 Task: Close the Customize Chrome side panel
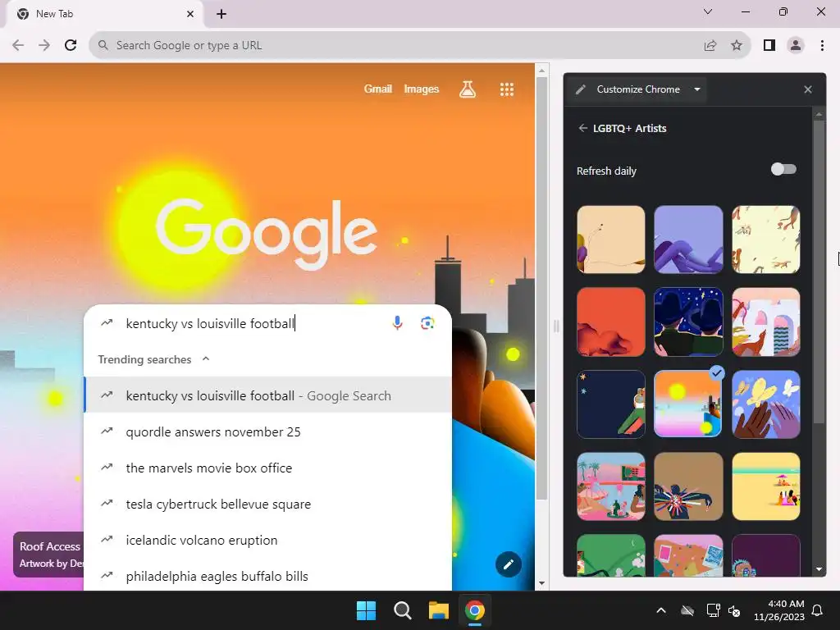click(x=808, y=89)
